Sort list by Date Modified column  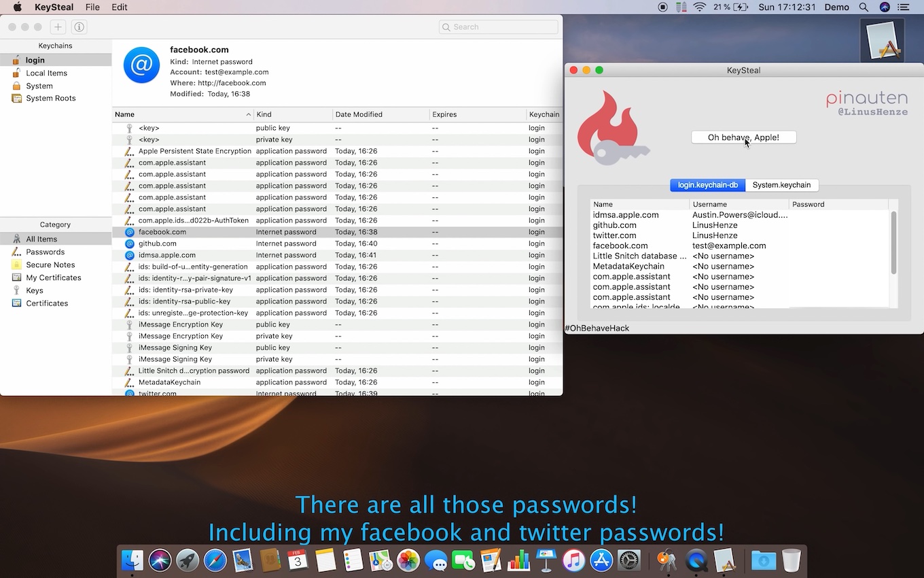pos(380,114)
